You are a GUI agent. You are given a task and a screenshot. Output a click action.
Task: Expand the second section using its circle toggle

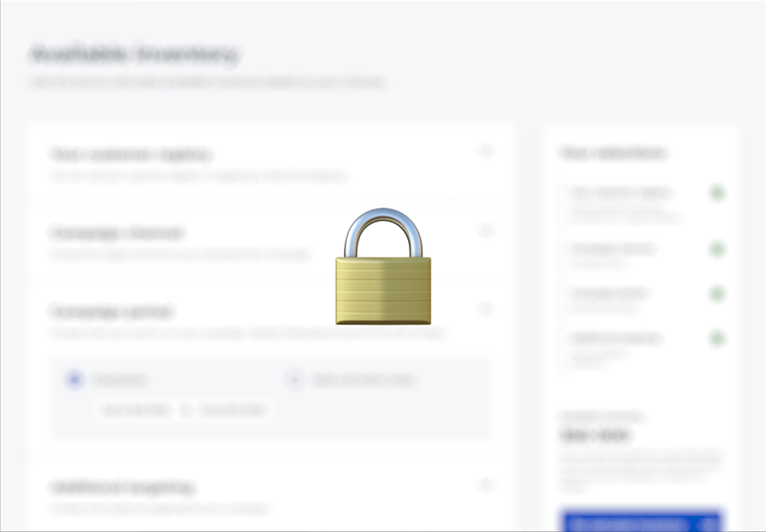coord(486,231)
